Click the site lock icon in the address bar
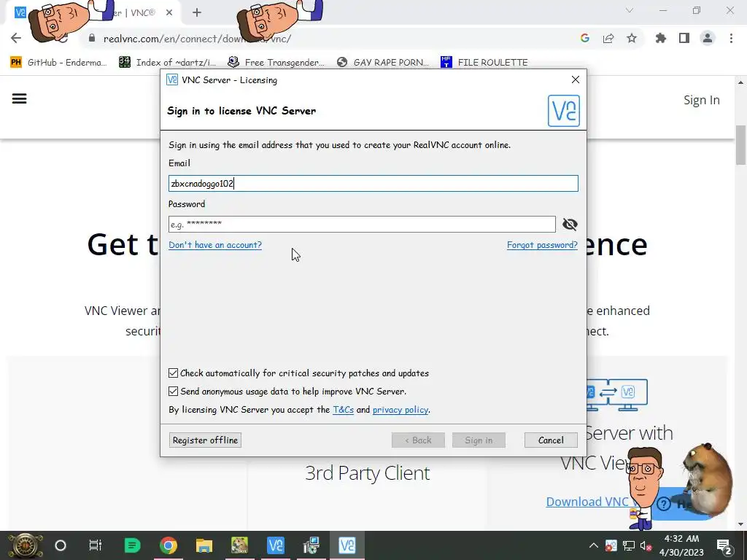Viewport: 747px width, 560px height. tap(91, 39)
